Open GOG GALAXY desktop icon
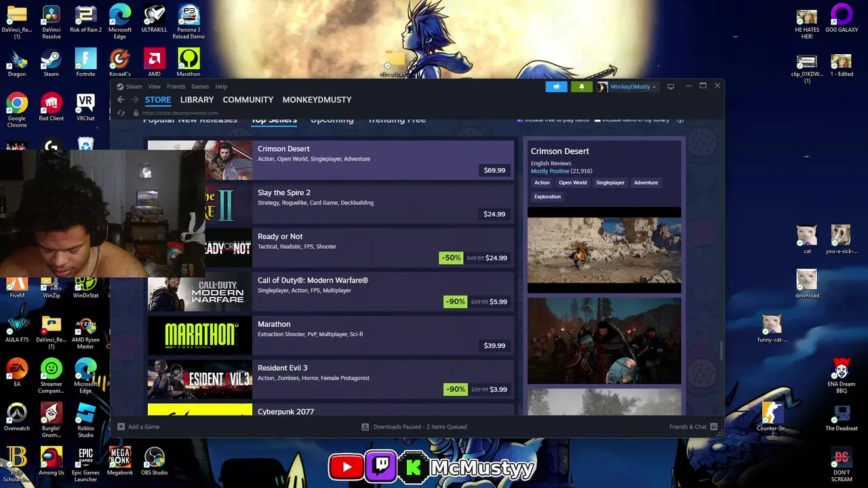 coord(842,19)
